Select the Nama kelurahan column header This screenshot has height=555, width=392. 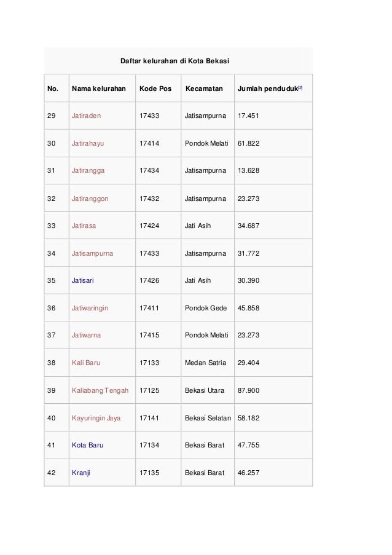pyautogui.click(x=99, y=89)
